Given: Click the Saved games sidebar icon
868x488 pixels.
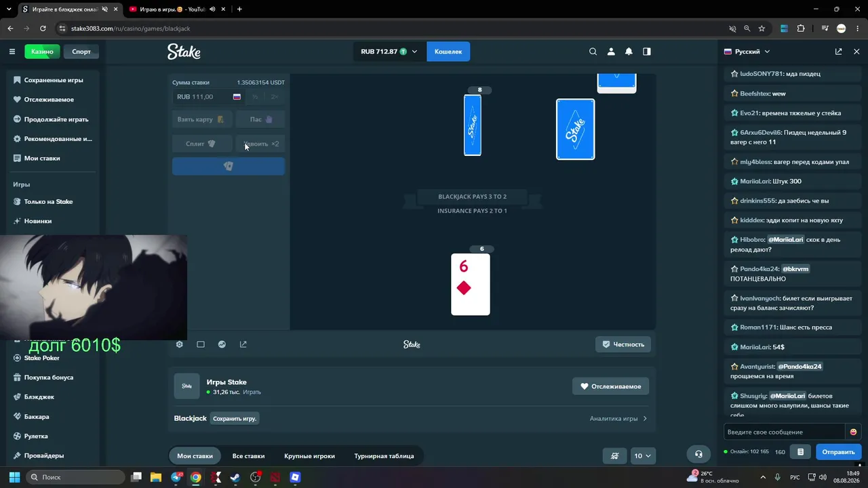Looking at the screenshot, I should point(17,80).
